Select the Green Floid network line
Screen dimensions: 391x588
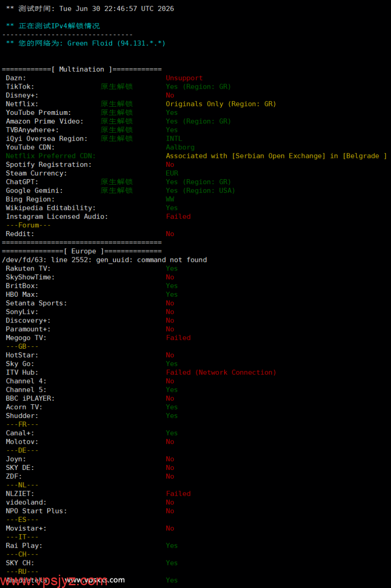tap(85, 43)
